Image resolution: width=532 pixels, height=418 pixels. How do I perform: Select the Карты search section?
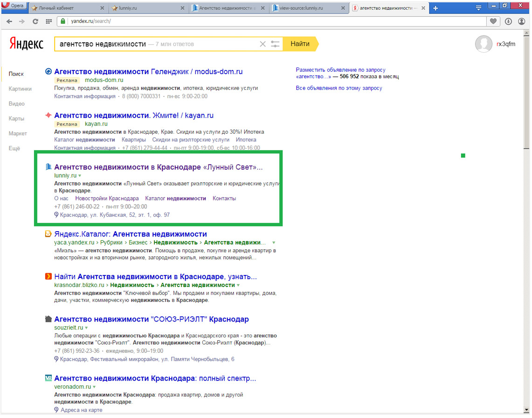coord(16,119)
